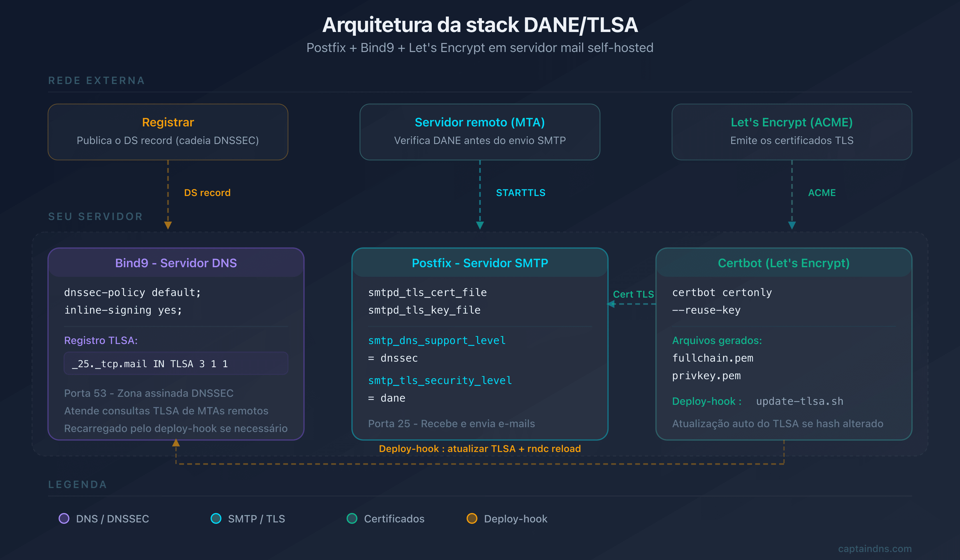Click the update-tlsa.sh script name
The width and height of the screenshot is (960, 560).
[800, 401]
